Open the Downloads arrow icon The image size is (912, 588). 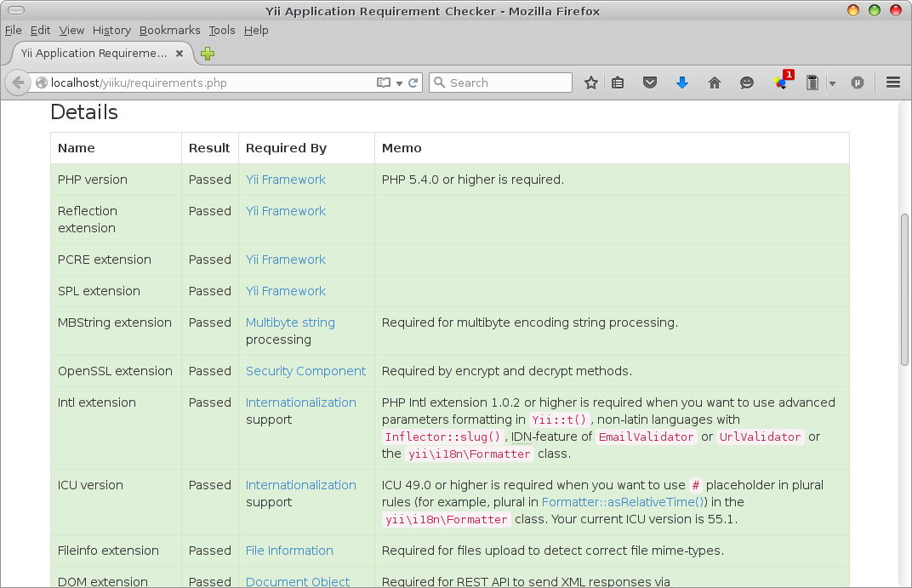(x=682, y=83)
